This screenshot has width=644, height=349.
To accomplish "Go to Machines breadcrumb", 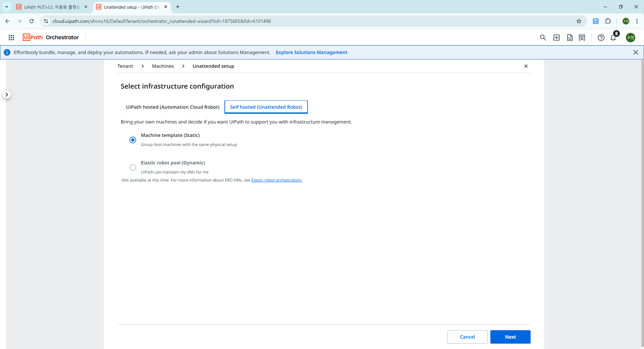I will [x=163, y=66].
